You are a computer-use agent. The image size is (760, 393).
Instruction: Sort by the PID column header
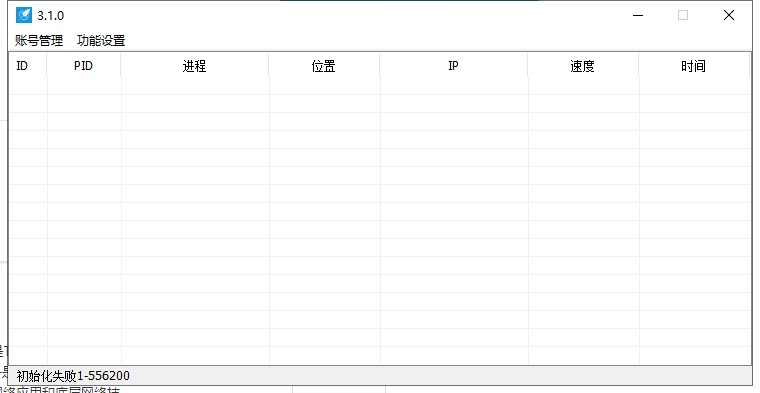pos(84,65)
